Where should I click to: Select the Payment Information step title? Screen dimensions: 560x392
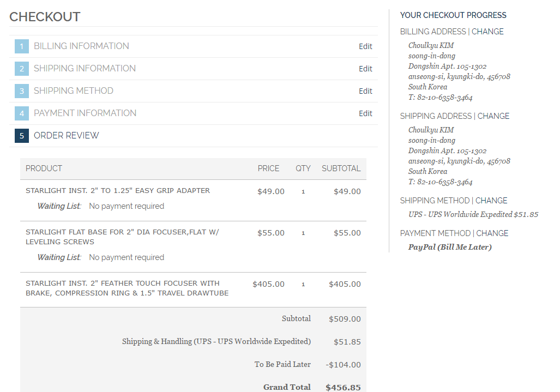85,113
